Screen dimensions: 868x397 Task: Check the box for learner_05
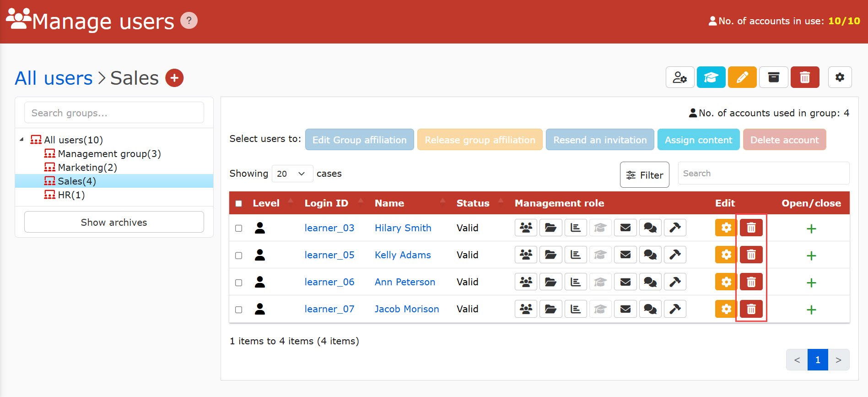point(238,255)
